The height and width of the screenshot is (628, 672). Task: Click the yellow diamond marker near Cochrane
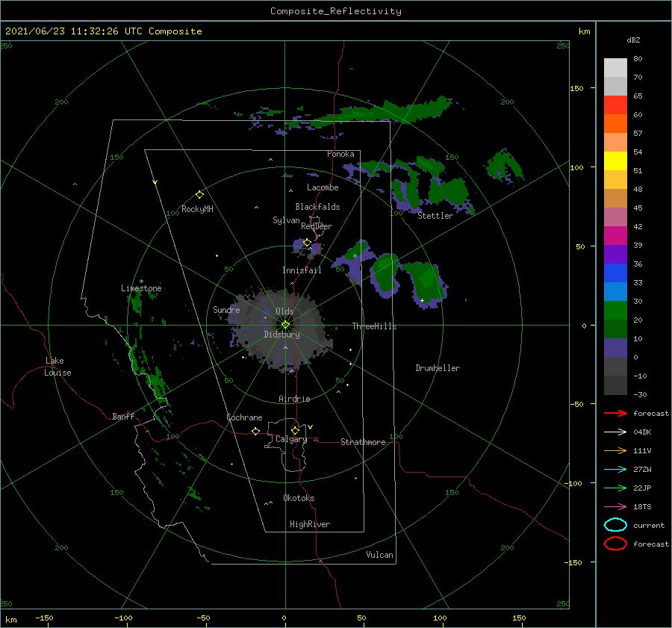point(256,432)
